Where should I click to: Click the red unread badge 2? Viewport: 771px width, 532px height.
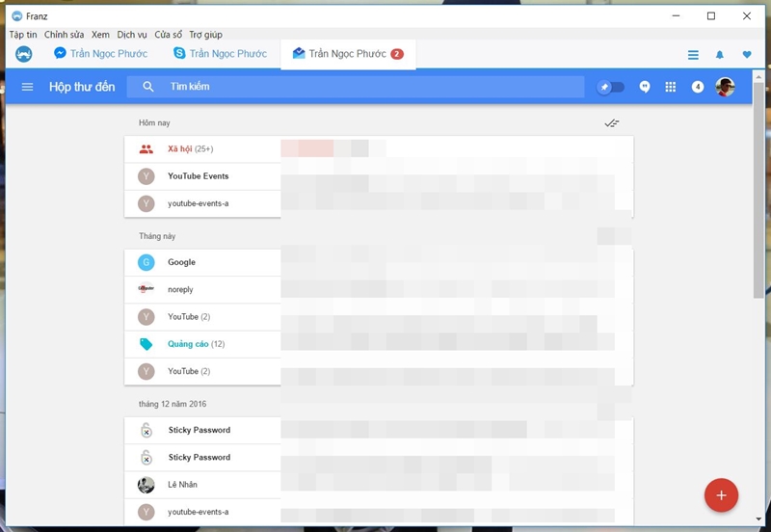(x=397, y=54)
